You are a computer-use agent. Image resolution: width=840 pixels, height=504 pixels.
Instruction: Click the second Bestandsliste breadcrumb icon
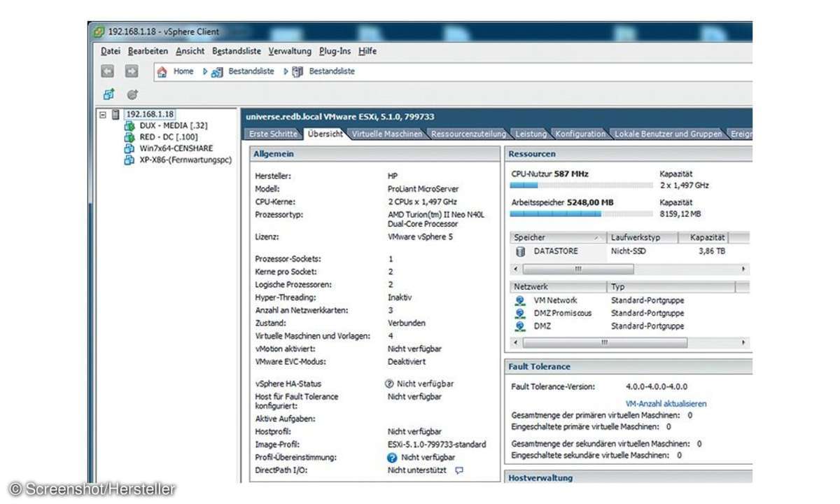pos(298,71)
